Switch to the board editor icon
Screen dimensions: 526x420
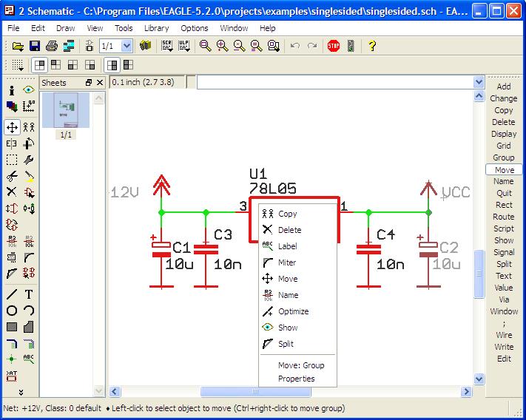click(90, 46)
